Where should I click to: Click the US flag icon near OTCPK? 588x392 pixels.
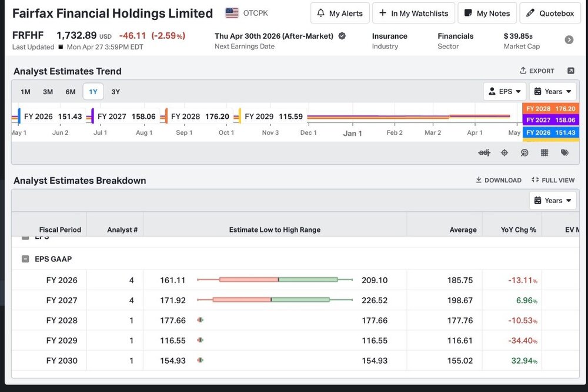tap(232, 13)
